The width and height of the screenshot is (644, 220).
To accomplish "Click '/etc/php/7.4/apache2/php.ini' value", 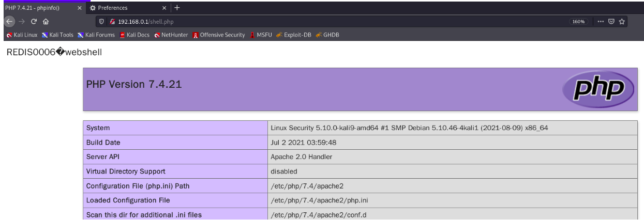I will (319, 200).
